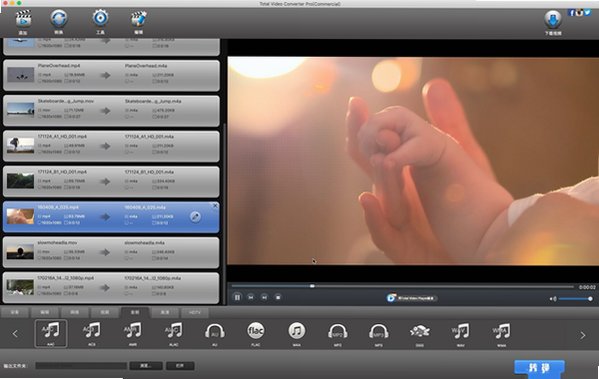Click the slowmoheadla.m4a output name
The height and width of the screenshot is (379, 599).
coord(144,243)
